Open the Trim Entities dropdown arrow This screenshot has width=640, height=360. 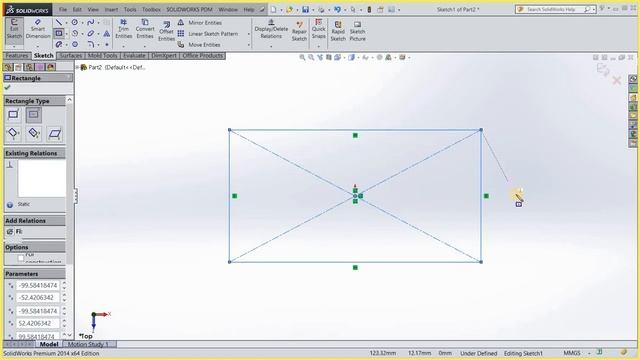point(123,46)
